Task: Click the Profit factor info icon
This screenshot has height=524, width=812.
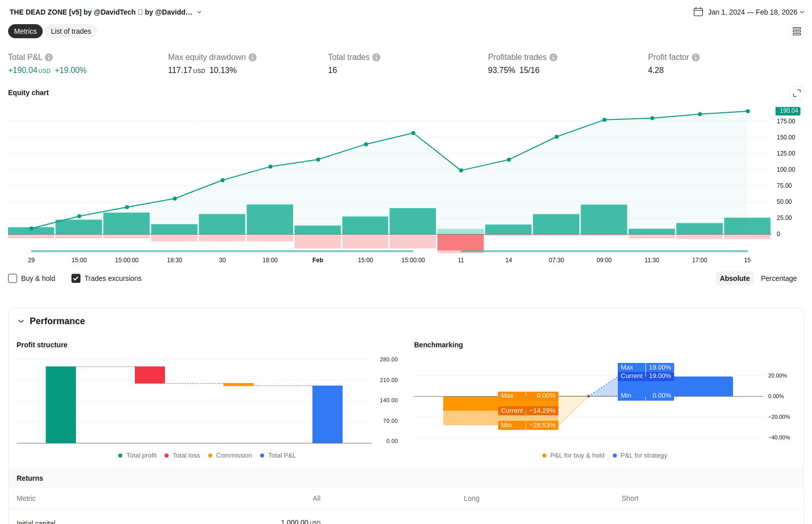Action: coord(696,57)
